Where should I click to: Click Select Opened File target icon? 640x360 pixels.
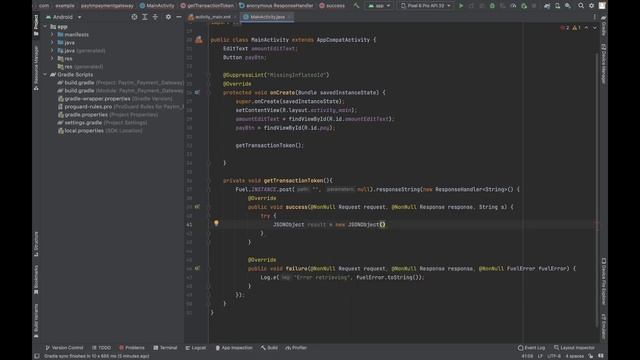[134, 17]
